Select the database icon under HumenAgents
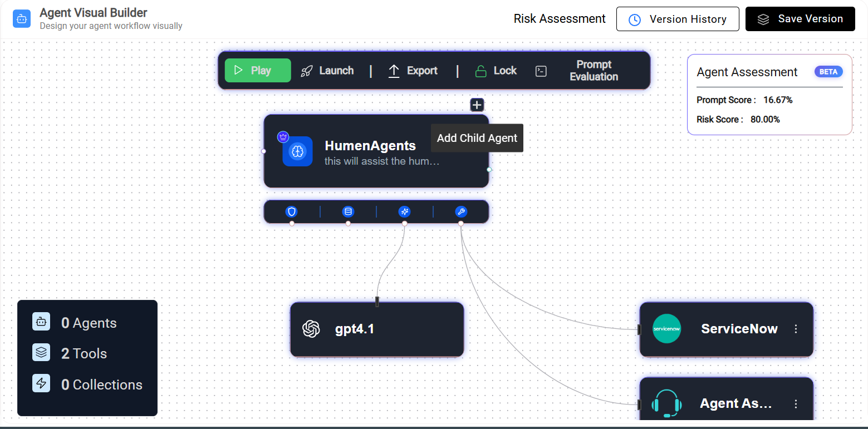Screen dimensions: 868x429 point(348,211)
